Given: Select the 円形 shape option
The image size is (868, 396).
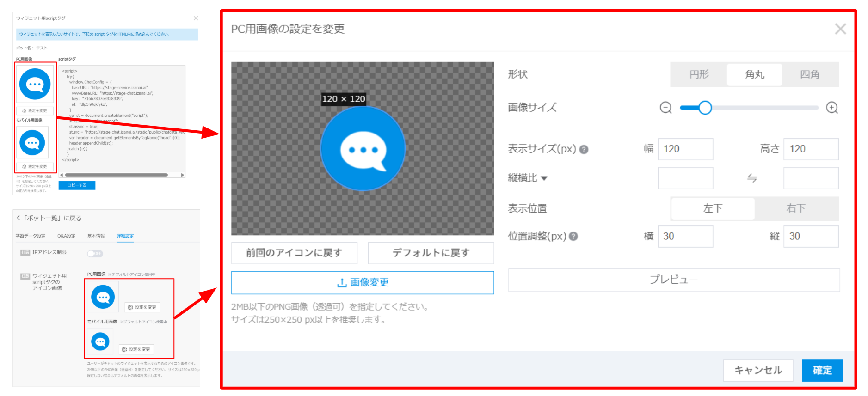Looking at the screenshot, I should [699, 74].
